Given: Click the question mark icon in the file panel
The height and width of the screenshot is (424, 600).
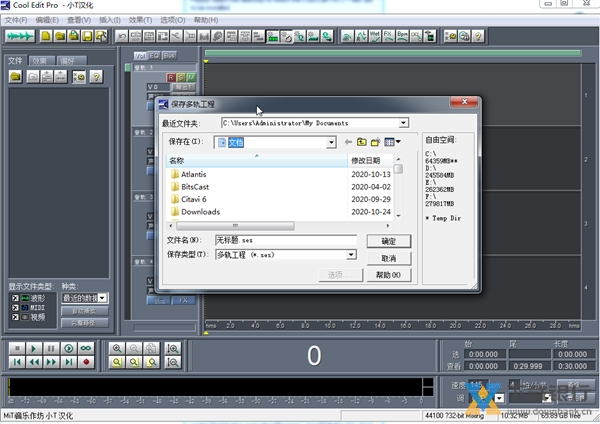Looking at the screenshot, I should 96,77.
